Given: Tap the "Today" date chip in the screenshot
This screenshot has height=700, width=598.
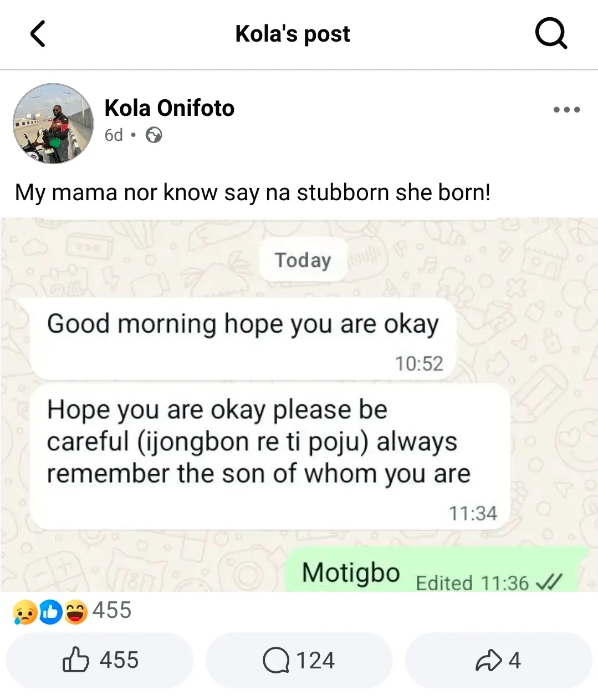Looking at the screenshot, I should 303,260.
